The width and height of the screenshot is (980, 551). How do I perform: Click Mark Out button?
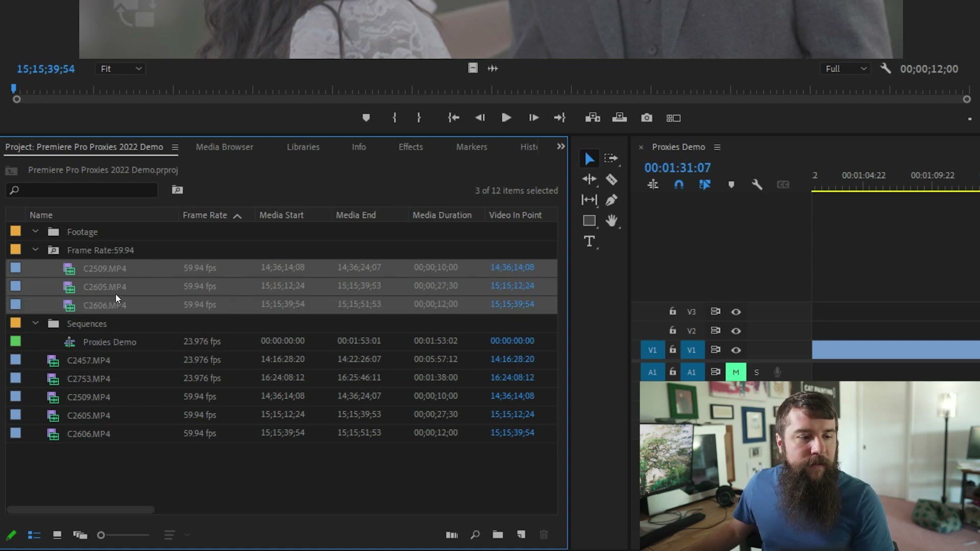point(419,118)
